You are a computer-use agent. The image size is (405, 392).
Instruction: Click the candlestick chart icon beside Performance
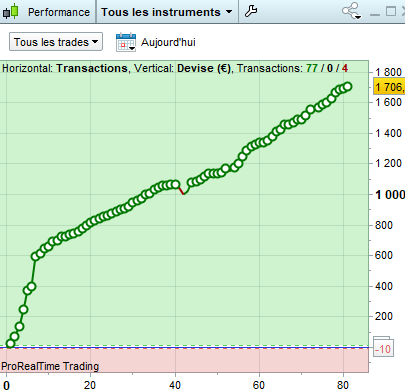[10, 12]
